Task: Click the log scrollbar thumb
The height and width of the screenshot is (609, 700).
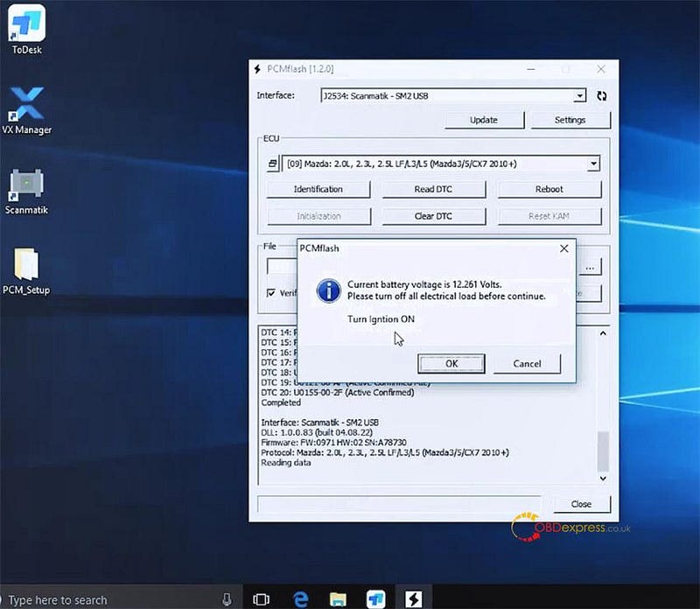Action: (x=603, y=451)
